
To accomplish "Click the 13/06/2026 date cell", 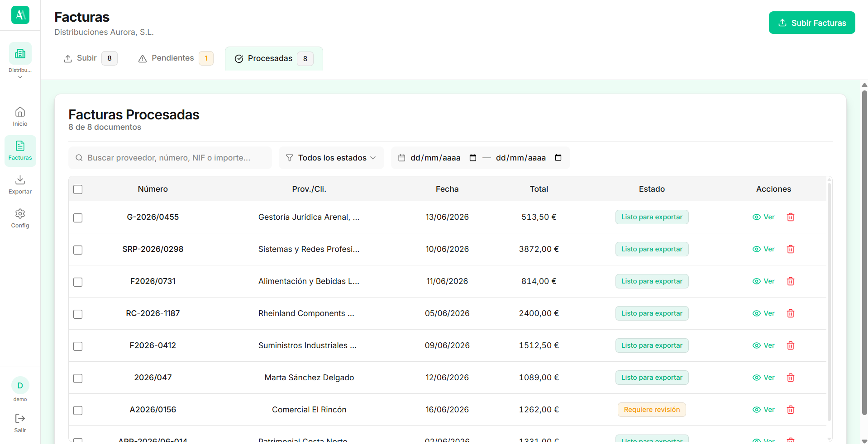I will pos(447,217).
